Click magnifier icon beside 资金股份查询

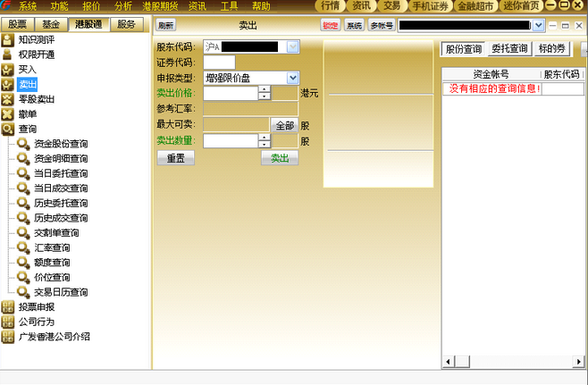[x=23, y=144]
